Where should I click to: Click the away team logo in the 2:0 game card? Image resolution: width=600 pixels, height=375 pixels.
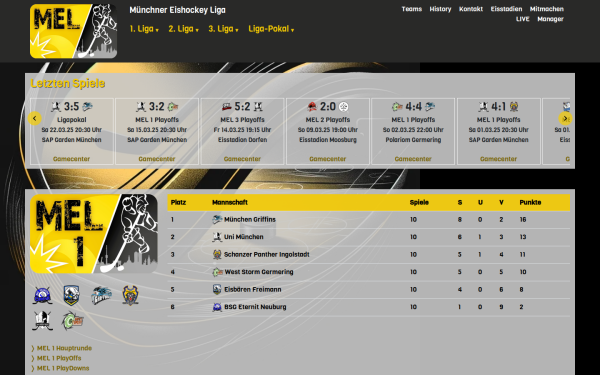pyautogui.click(x=344, y=106)
